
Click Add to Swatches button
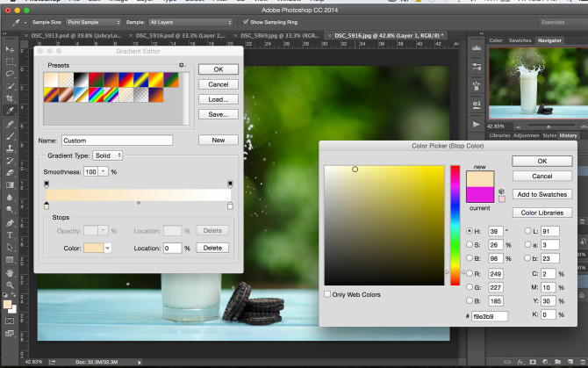(x=541, y=194)
